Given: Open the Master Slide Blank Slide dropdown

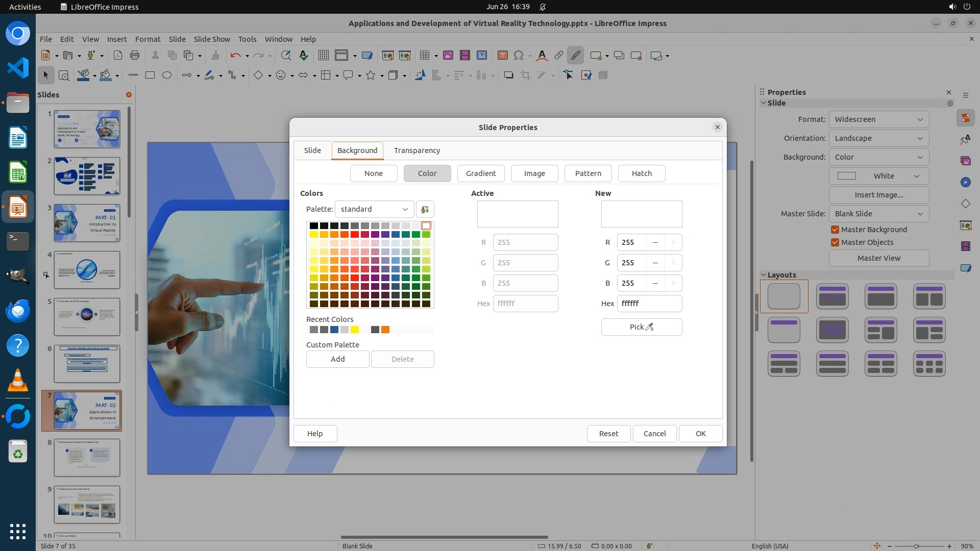Looking at the screenshot, I should coord(878,214).
